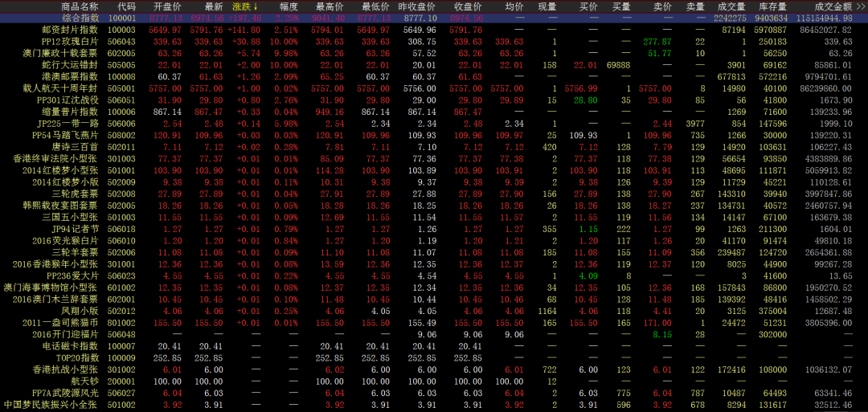Sort by 卖量 column header
The width and height of the screenshot is (868, 412).
point(695,6)
